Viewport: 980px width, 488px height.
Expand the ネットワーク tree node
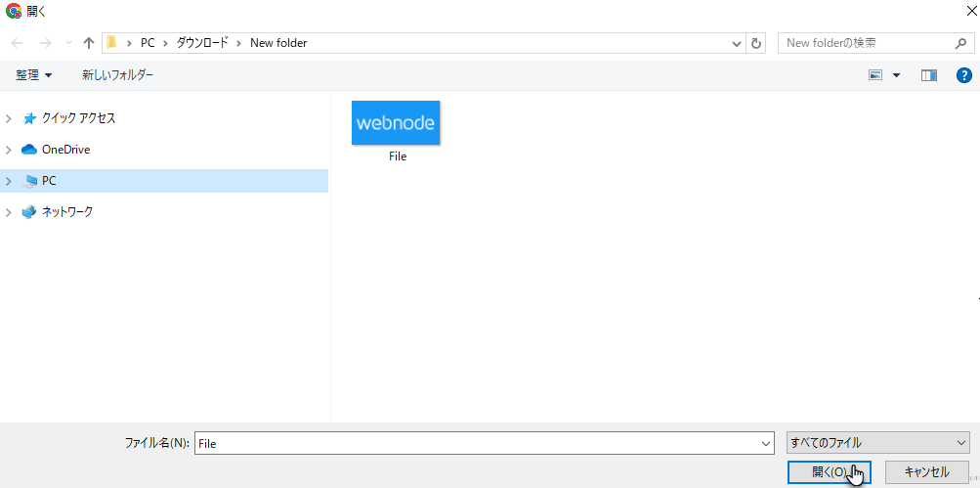(8, 212)
